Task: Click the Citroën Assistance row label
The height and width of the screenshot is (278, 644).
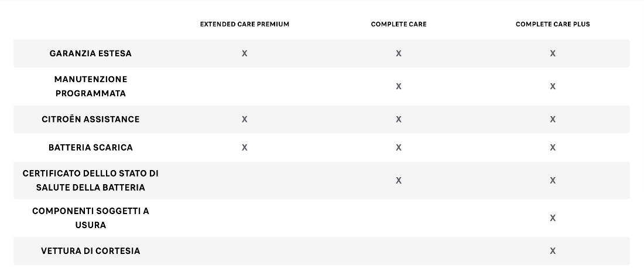Action: click(90, 119)
